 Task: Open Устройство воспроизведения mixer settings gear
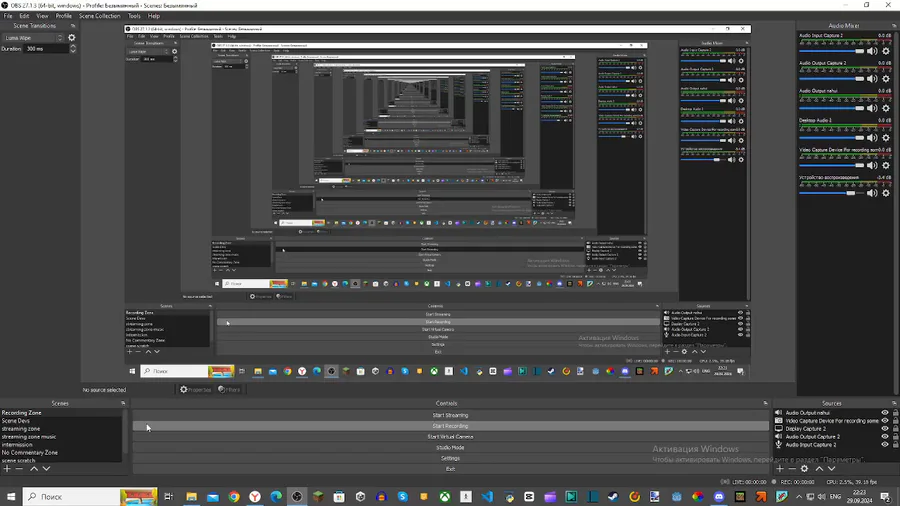click(x=886, y=193)
